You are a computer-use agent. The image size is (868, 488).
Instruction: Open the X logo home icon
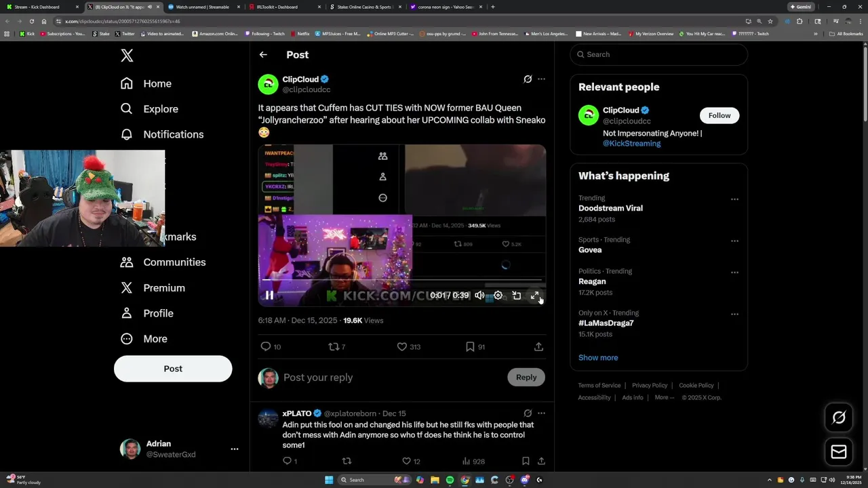coord(127,56)
